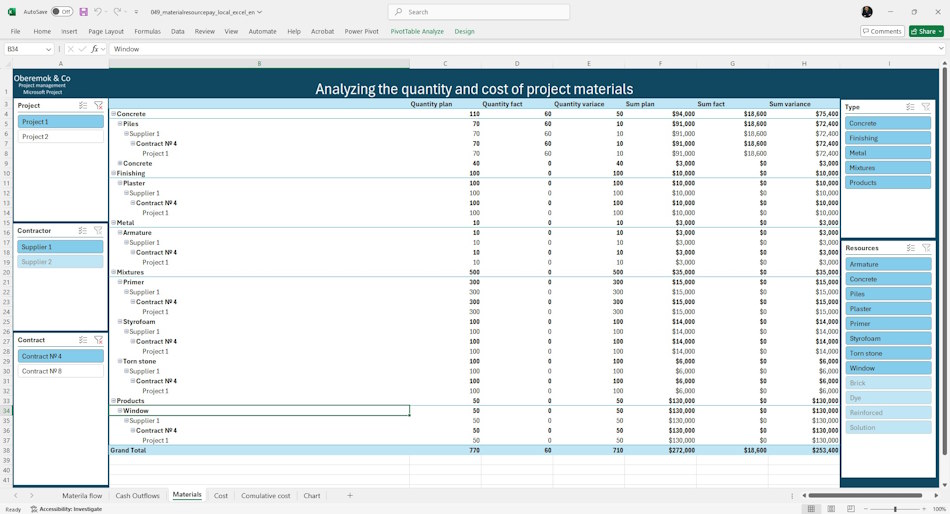This screenshot has width=950, height=514.
Task: Switch to Cash Outflows sheet tab
Action: tap(138, 496)
